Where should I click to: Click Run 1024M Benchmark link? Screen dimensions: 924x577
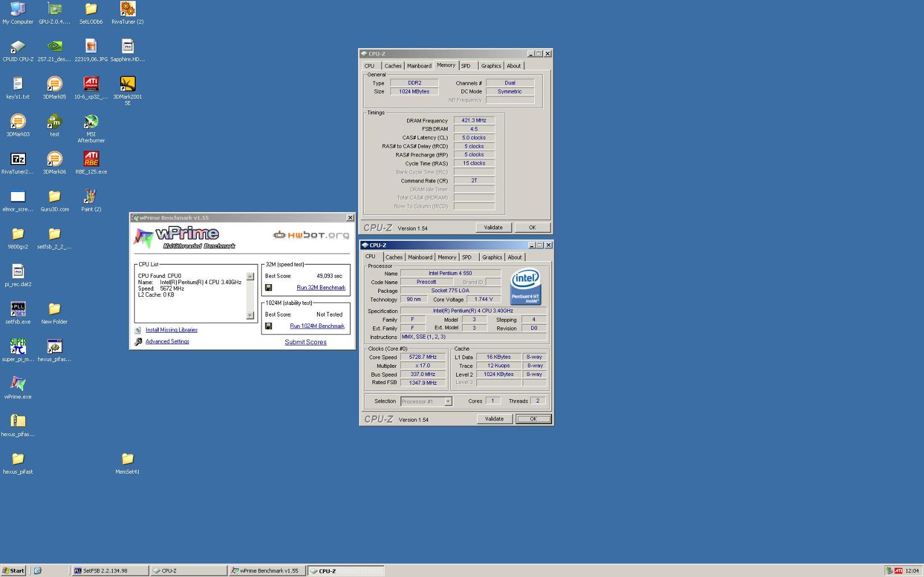(x=317, y=326)
